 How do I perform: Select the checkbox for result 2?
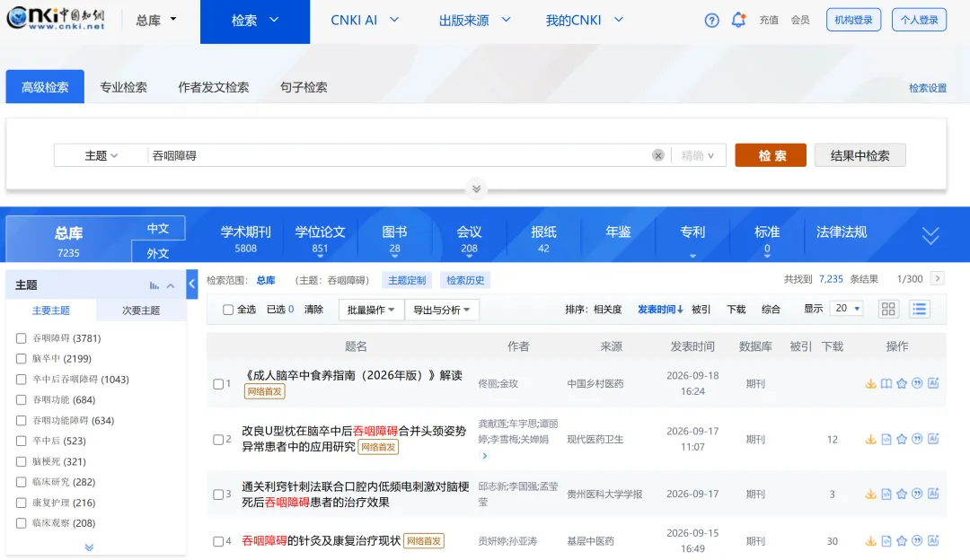point(217,440)
